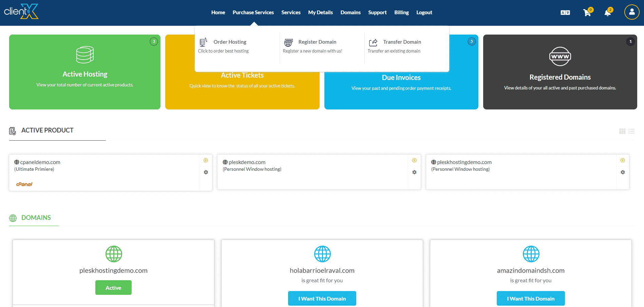Open the notifications bell
Viewport: 644px width, 307px height.
[x=607, y=13]
